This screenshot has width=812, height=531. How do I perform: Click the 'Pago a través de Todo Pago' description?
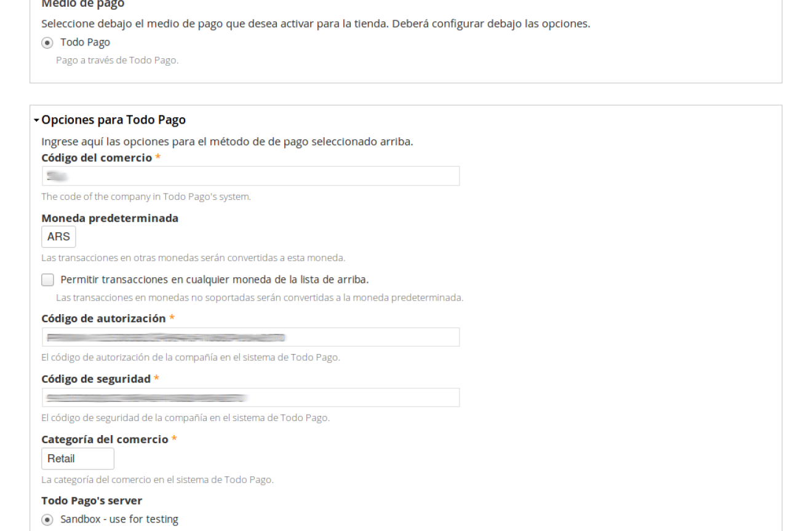[x=117, y=60]
